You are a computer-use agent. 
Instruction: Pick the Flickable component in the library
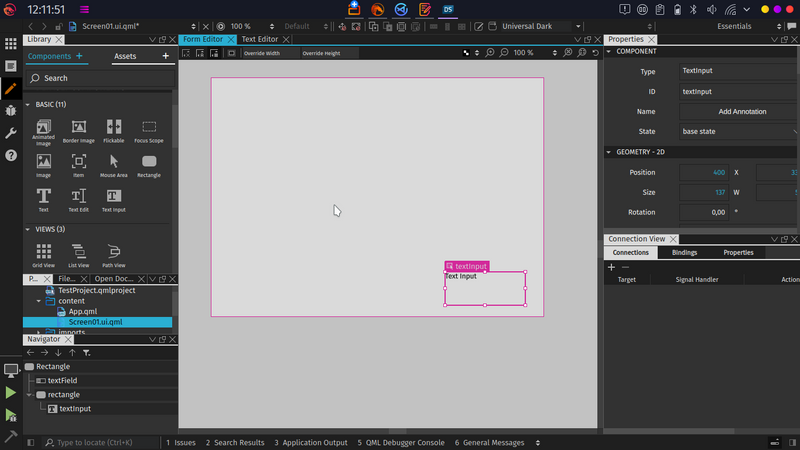[114, 126]
